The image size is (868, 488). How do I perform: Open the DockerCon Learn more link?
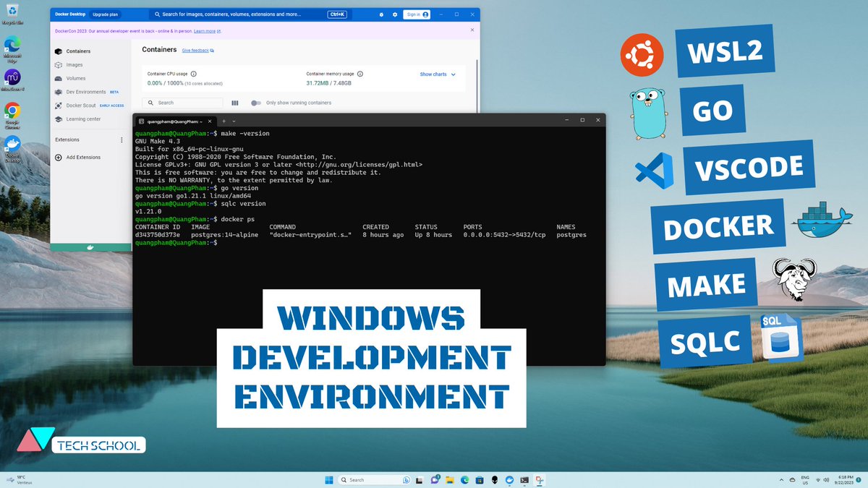(207, 31)
